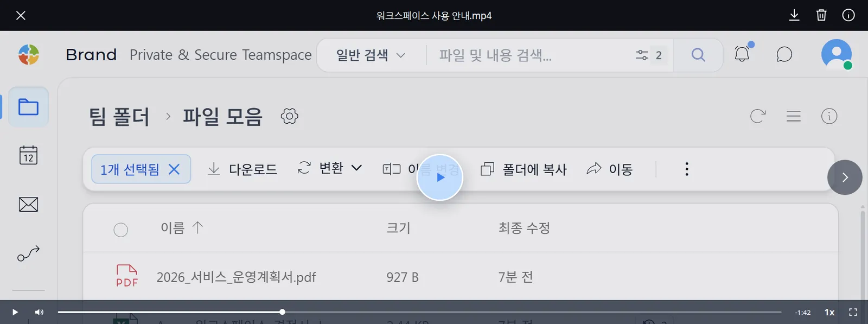Switch the file list view mode
Image resolution: width=868 pixels, height=324 pixels.
point(794,116)
